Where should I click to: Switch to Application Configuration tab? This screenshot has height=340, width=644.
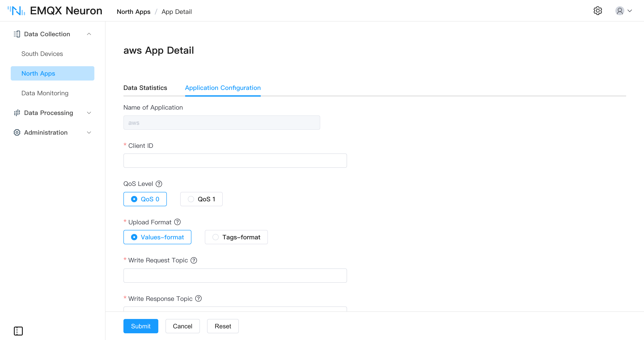pyautogui.click(x=223, y=88)
